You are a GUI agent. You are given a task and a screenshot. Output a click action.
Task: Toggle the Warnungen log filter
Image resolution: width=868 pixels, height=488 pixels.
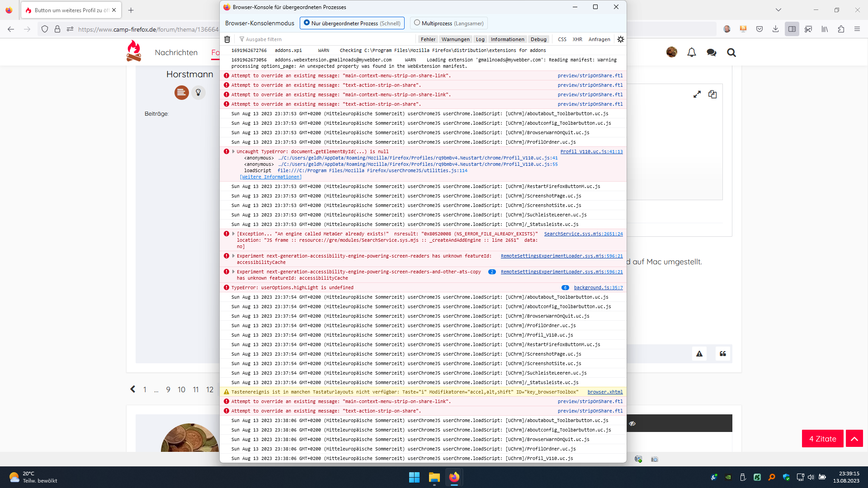coord(455,39)
